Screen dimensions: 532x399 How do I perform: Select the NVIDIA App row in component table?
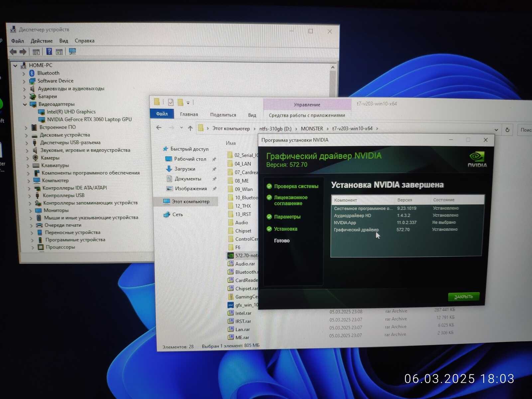tap(406, 222)
